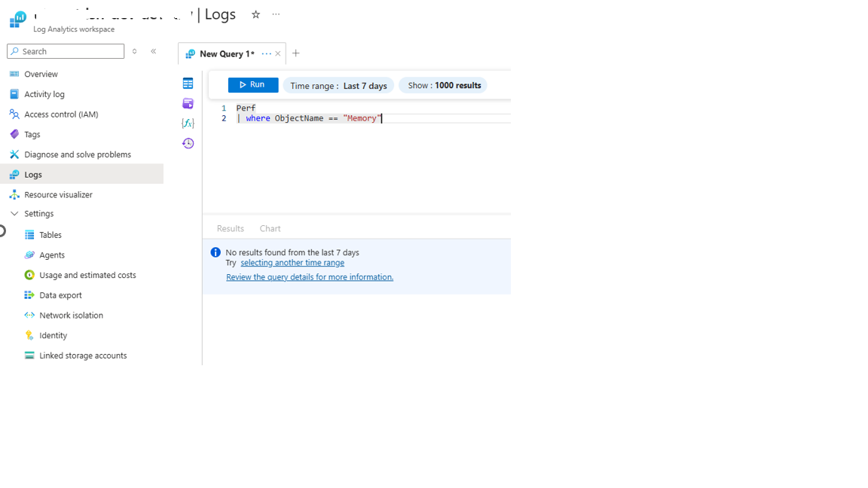Open Tables under Settings

coord(50,235)
